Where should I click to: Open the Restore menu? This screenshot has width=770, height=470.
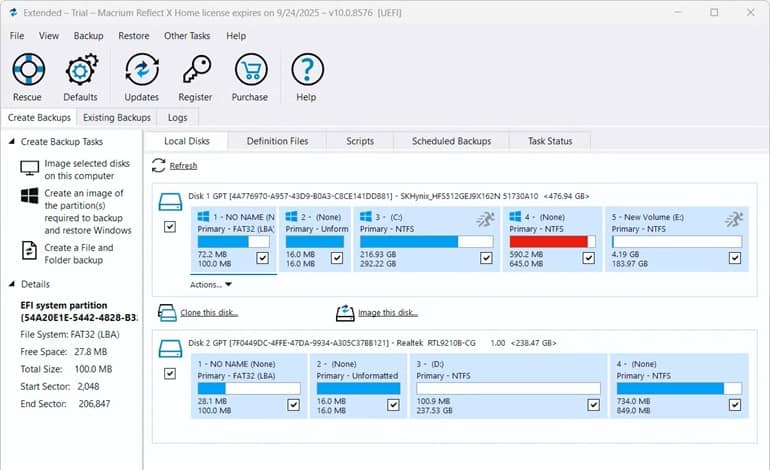[x=134, y=36]
